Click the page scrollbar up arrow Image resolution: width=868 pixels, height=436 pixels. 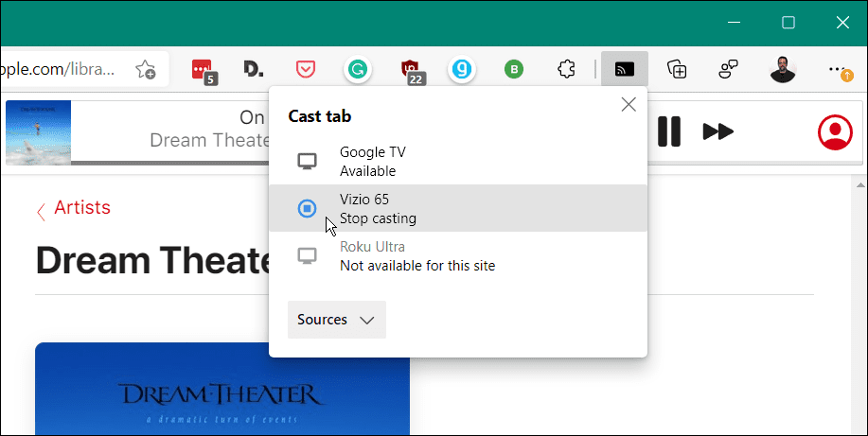tap(860, 185)
